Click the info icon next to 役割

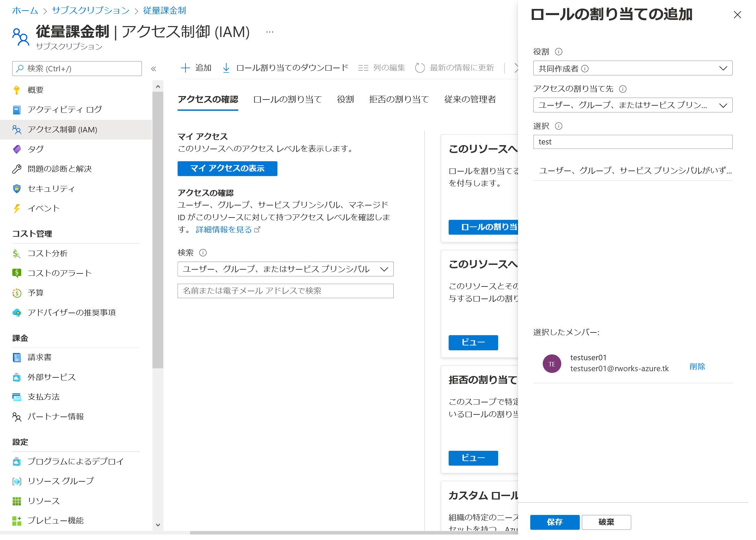point(559,52)
